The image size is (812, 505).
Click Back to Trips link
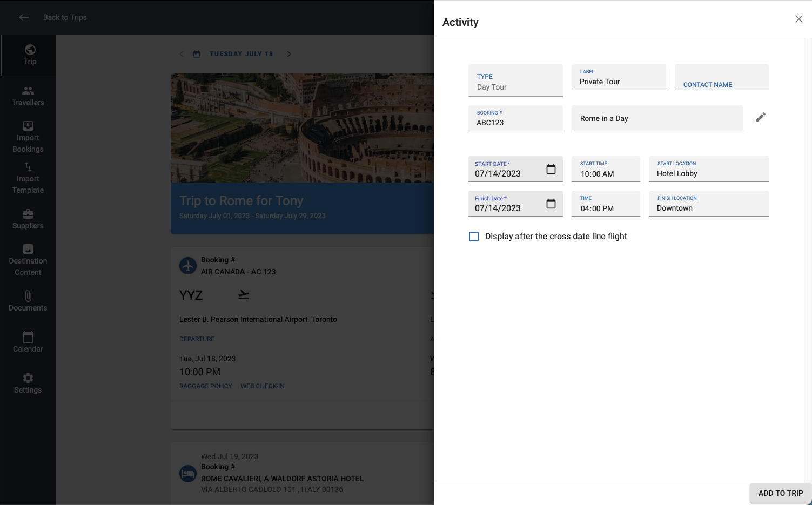coord(65,17)
